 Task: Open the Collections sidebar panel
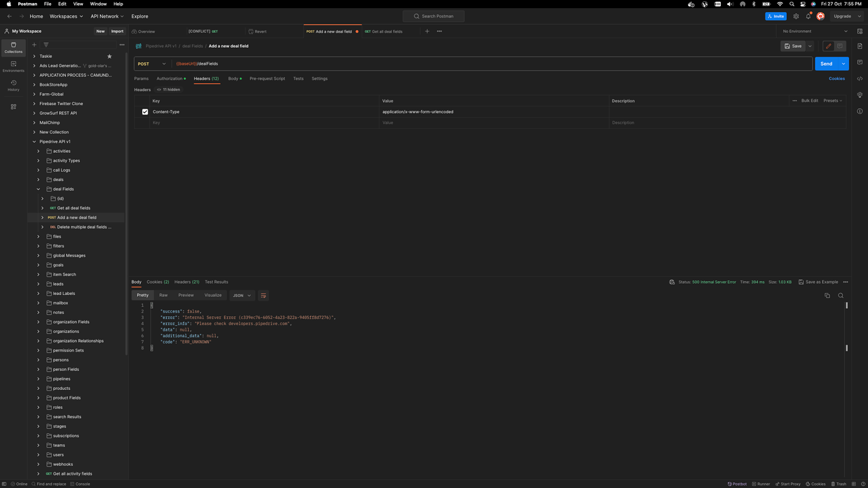click(13, 47)
